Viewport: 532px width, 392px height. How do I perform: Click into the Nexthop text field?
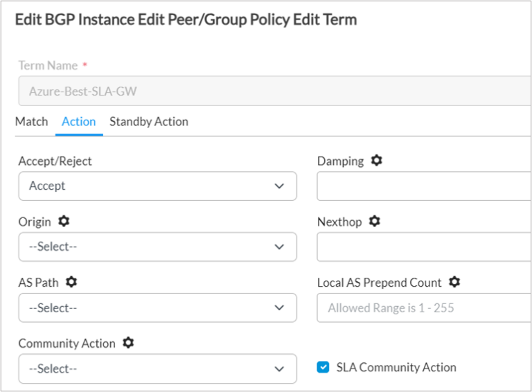click(424, 247)
